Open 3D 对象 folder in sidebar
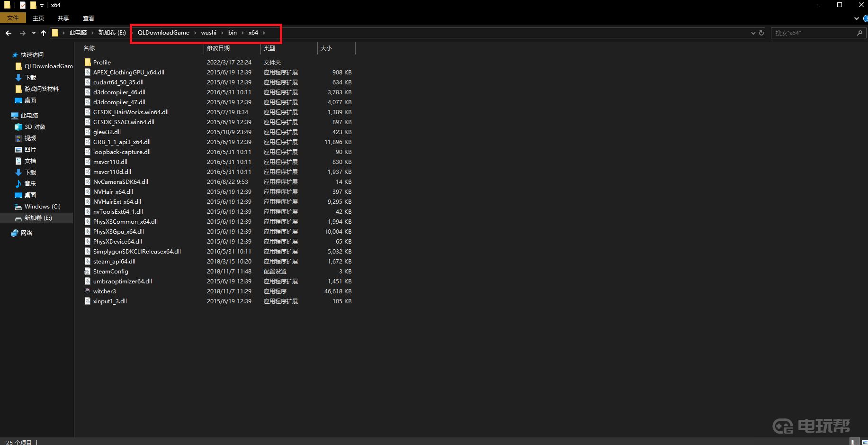Image resolution: width=868 pixels, height=445 pixels. (x=35, y=127)
